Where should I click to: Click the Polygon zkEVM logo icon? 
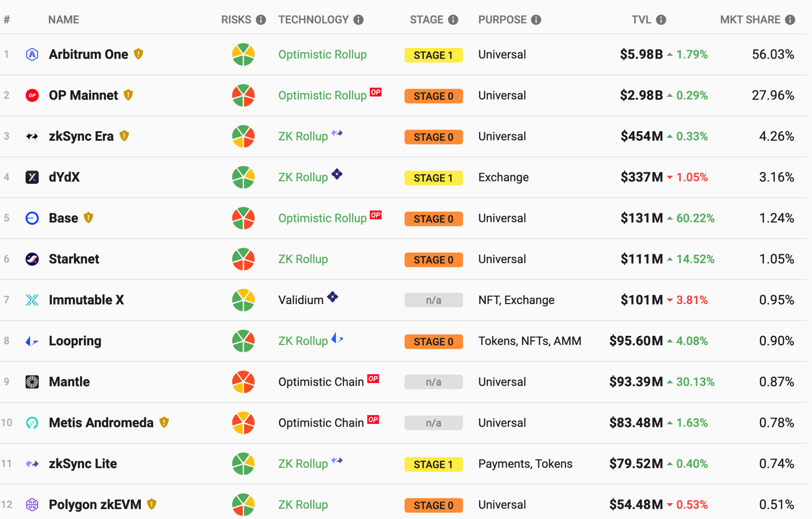click(32, 505)
